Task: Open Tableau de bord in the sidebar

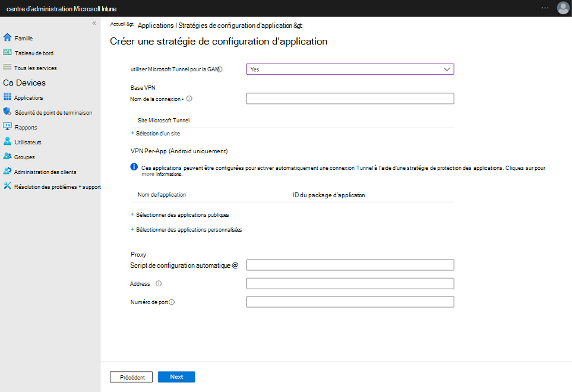Action: [34, 53]
